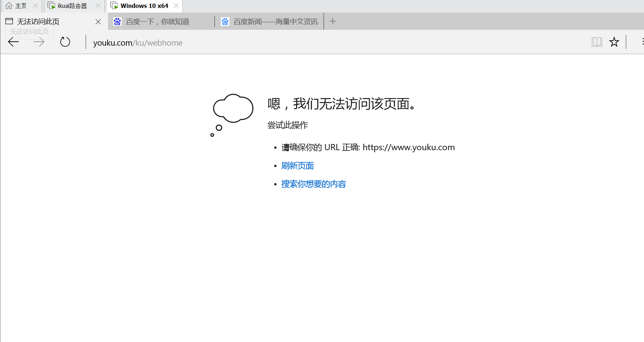Click the https://www.youku.com URL text
Viewport: 644px width, 342px height.
(409, 147)
